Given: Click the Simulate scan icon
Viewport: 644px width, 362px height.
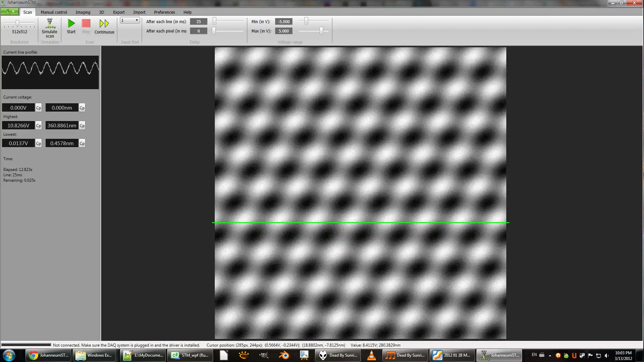Looking at the screenshot, I should point(50,28).
